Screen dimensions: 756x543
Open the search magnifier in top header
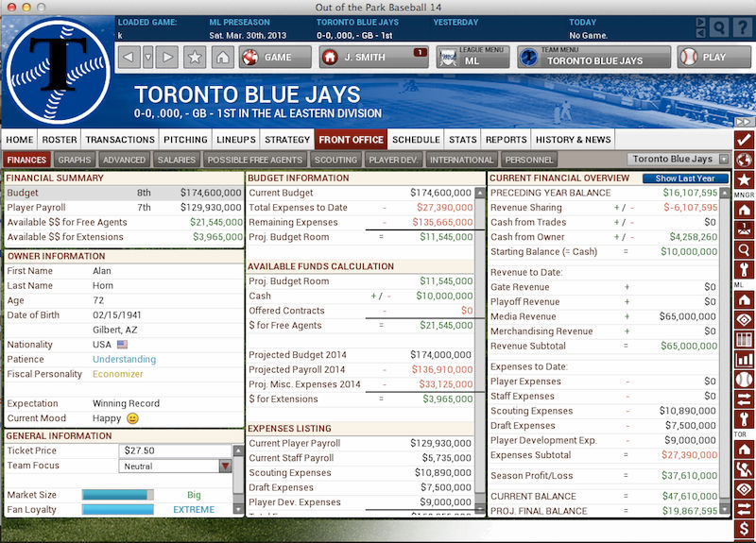coord(719,28)
